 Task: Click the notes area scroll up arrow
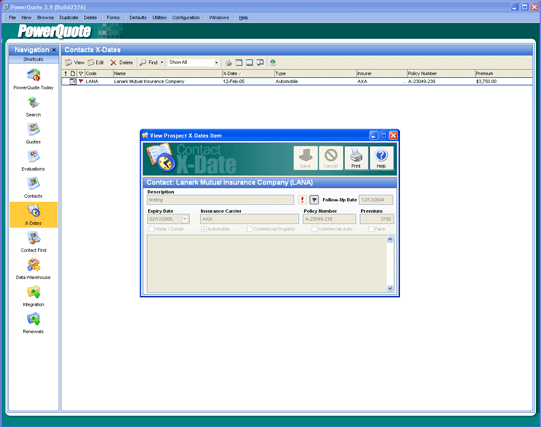coord(390,239)
